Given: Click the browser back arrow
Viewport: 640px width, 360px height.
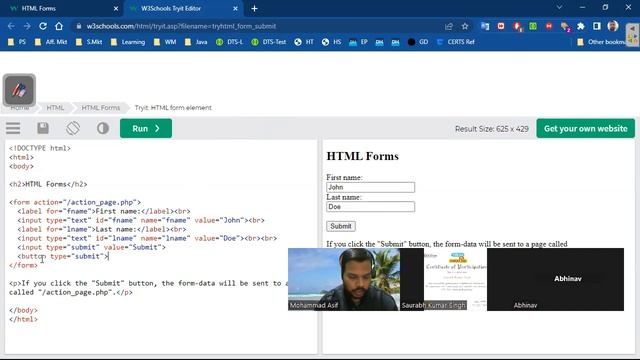Looking at the screenshot, I should click(11, 26).
